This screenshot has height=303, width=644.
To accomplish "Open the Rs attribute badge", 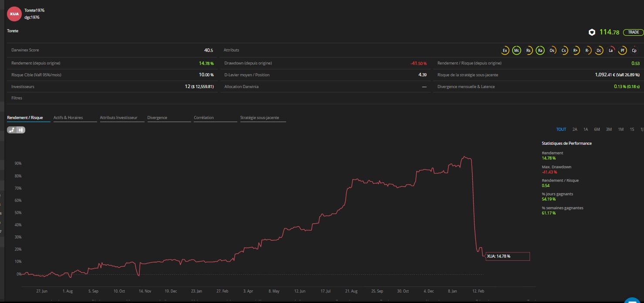I will (529, 51).
